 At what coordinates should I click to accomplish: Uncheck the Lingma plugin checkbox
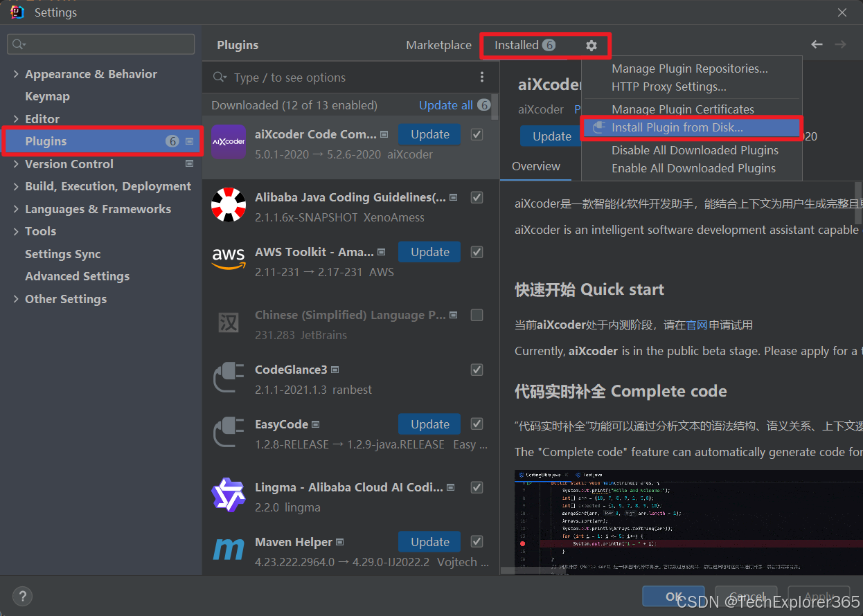[x=477, y=487]
